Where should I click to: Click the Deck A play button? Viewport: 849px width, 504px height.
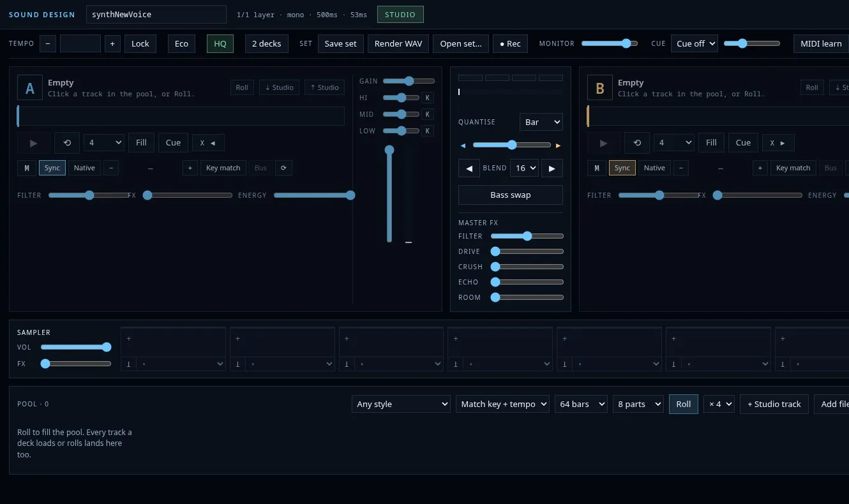pos(33,143)
